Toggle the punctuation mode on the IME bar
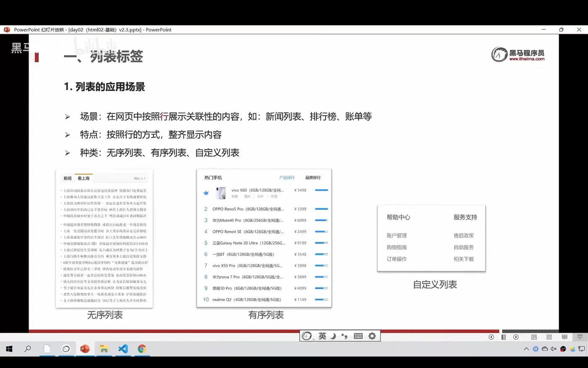This screenshot has height=368, width=588. (344, 336)
